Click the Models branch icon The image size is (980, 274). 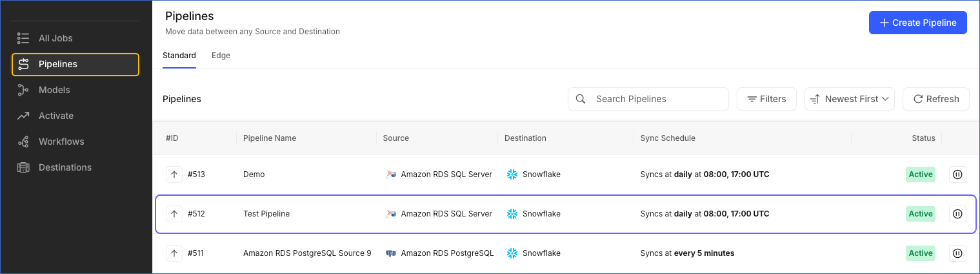point(23,90)
